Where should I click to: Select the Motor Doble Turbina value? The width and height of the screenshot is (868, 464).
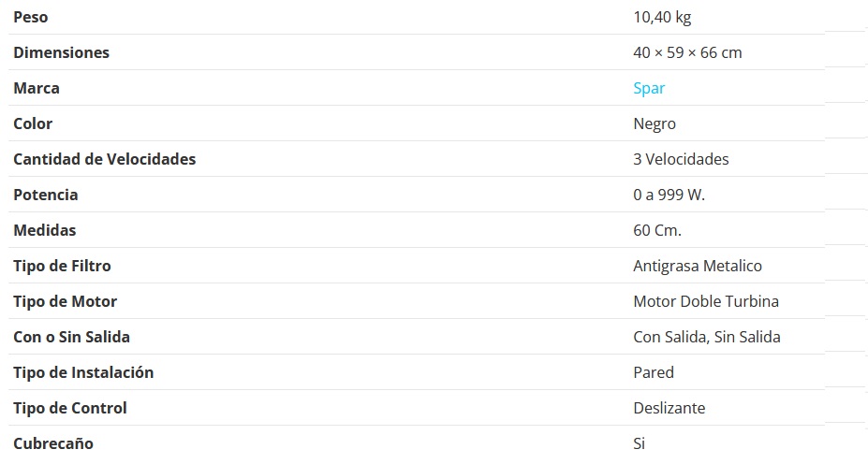706,301
